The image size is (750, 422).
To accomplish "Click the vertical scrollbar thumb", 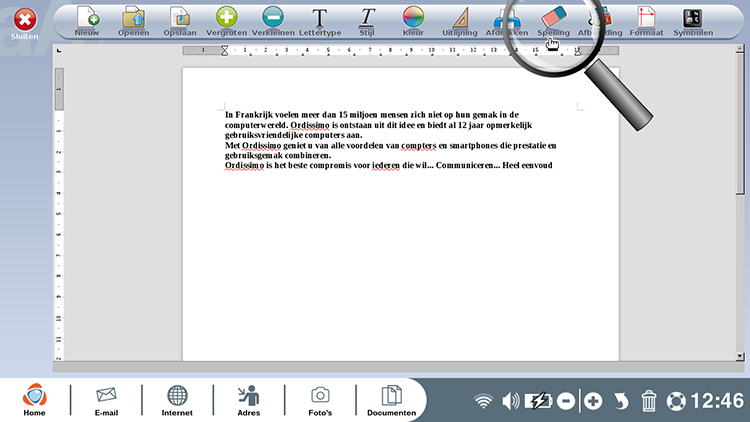I will (740, 123).
